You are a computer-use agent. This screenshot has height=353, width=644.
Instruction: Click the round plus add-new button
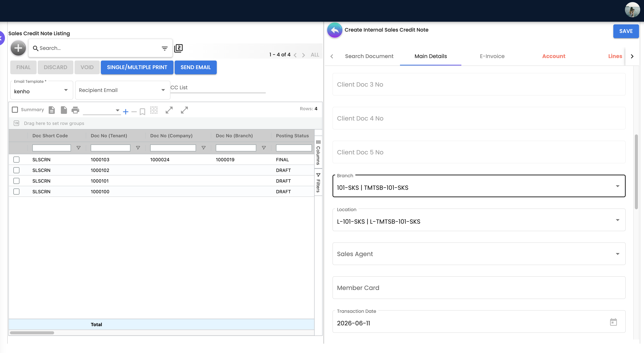coord(18,48)
